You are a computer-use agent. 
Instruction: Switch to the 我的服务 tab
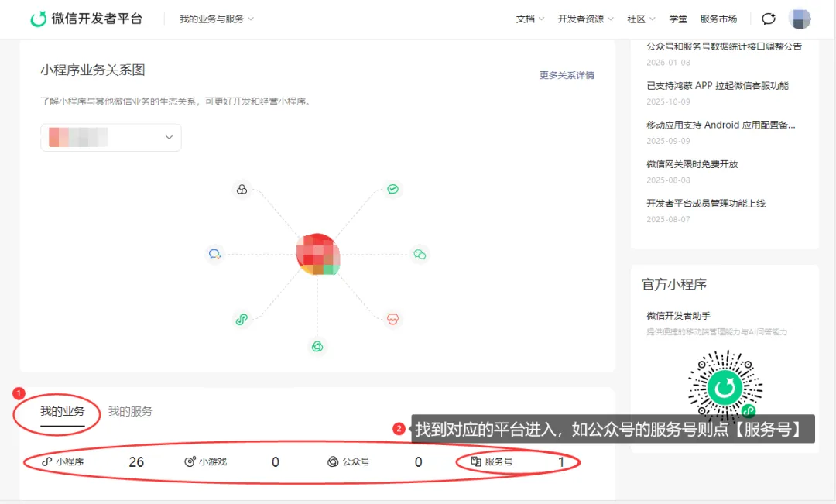[130, 411]
